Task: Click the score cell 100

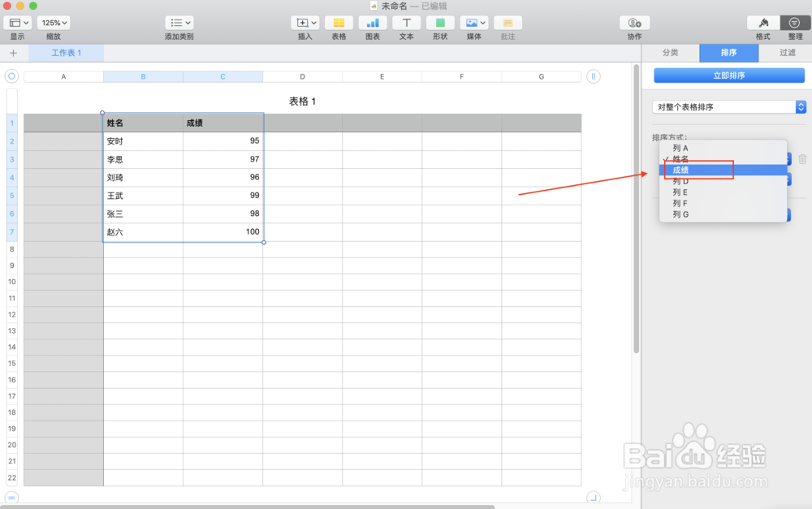Action: coord(222,232)
